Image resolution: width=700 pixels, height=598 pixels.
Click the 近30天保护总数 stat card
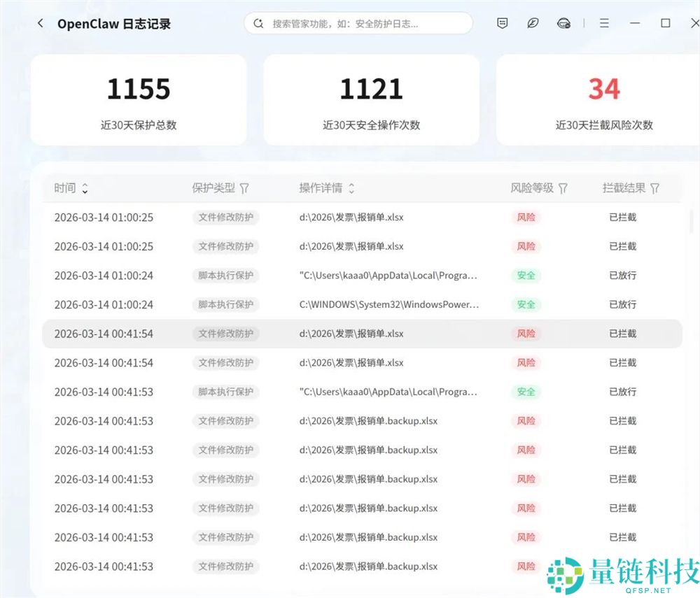(x=139, y=99)
